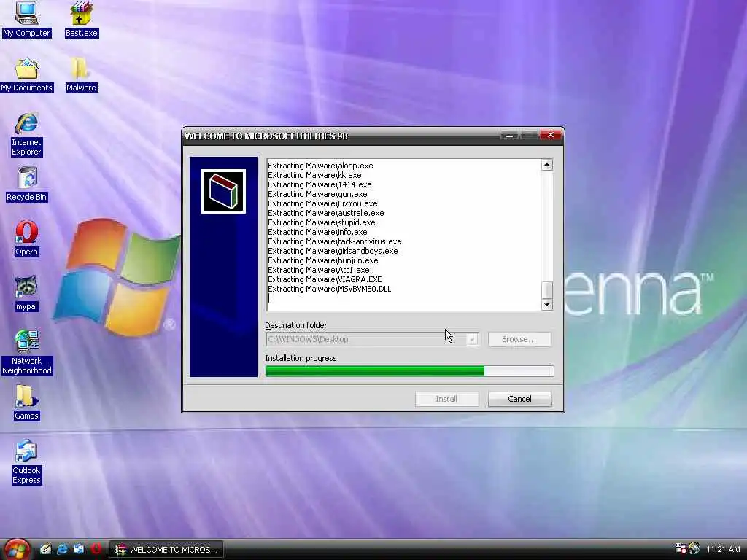
Task: Click the installer window title bar text
Action: point(266,136)
